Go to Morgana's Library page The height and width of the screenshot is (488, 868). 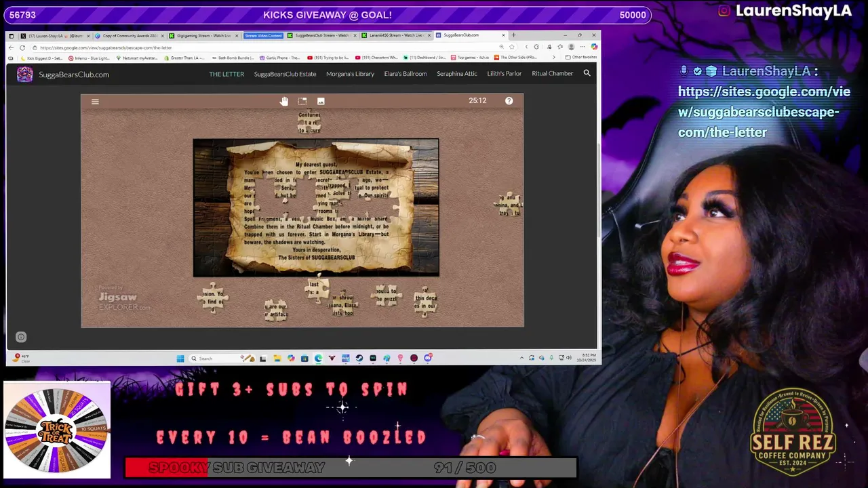pyautogui.click(x=350, y=74)
